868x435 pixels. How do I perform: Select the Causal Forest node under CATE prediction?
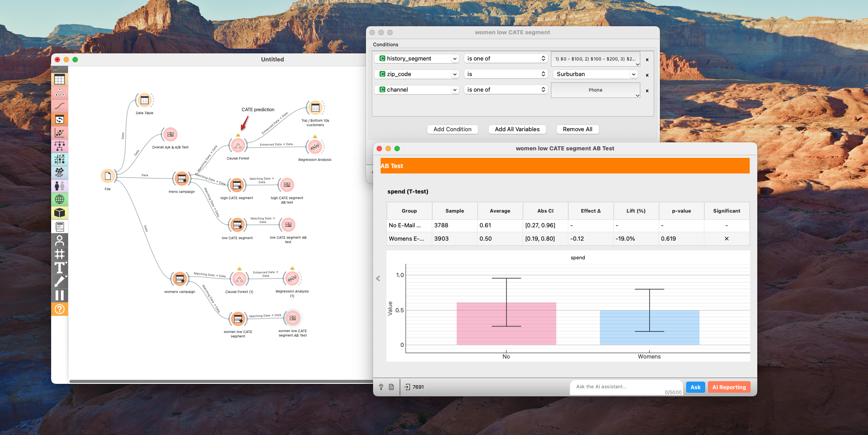click(x=238, y=145)
